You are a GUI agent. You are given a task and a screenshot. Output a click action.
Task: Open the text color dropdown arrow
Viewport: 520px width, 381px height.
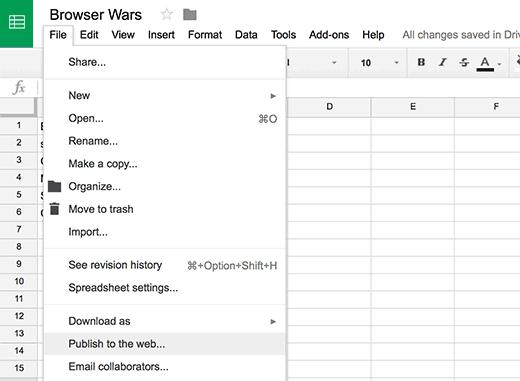(x=499, y=63)
